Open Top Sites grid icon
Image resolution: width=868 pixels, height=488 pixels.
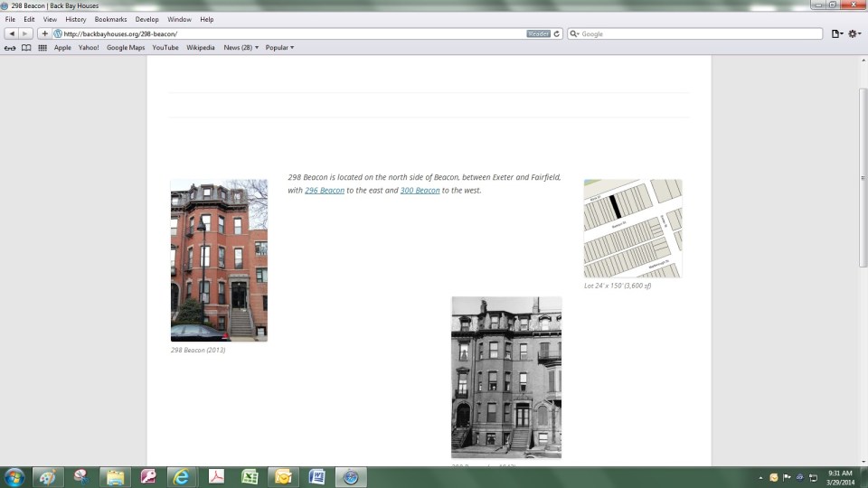pyautogui.click(x=42, y=48)
